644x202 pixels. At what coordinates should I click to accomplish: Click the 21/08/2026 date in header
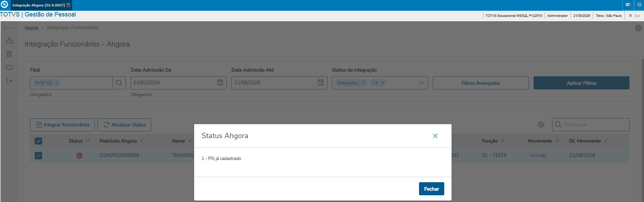point(582,15)
